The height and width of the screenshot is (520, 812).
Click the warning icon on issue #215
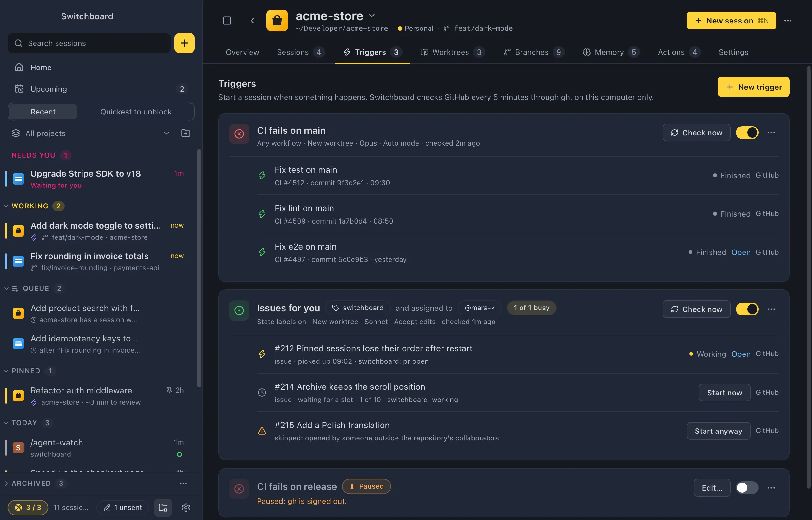(262, 431)
